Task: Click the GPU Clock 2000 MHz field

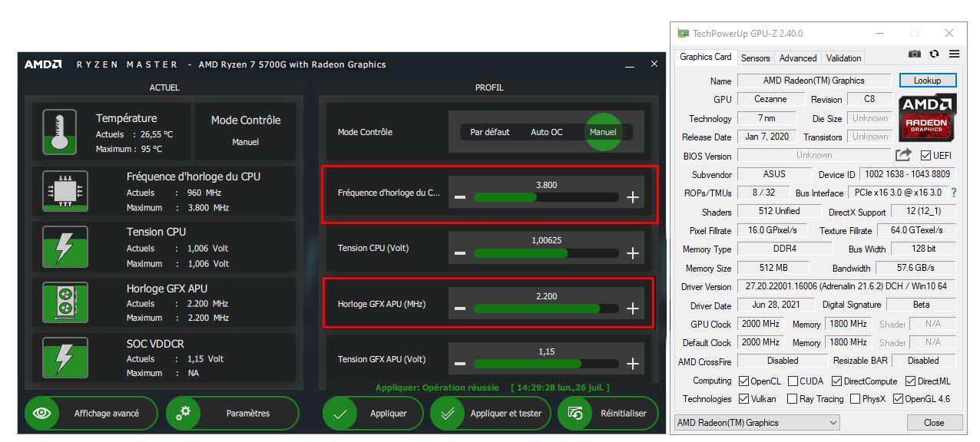Action: coord(760,324)
